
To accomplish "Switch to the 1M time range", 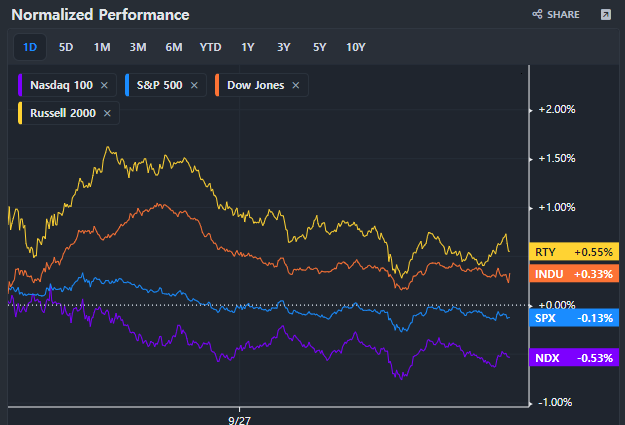I will 102,47.
